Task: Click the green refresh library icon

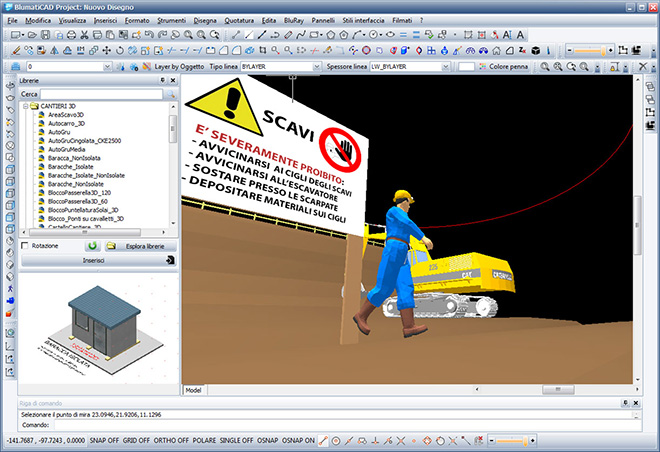Action: tap(91, 245)
